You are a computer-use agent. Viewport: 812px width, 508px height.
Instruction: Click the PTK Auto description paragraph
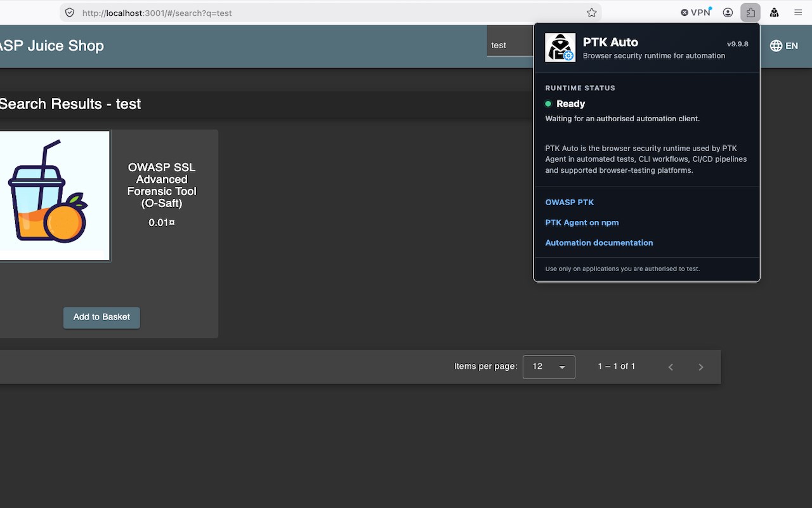pos(646,159)
